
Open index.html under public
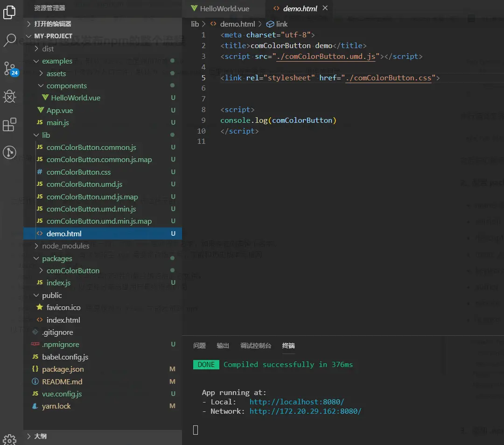tap(103, 320)
